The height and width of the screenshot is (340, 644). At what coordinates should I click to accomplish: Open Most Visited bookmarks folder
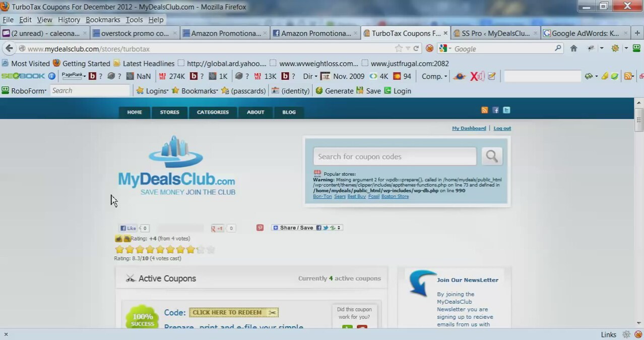click(26, 64)
